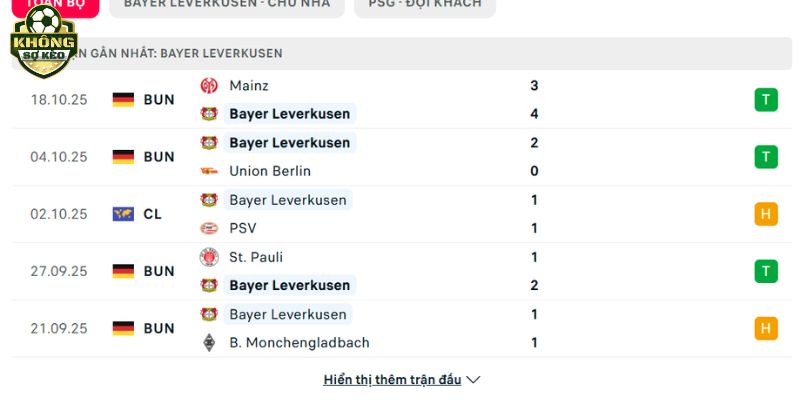Screen dimensions: 800x400
Task: Open Union Berlin team link
Action: [269, 171]
